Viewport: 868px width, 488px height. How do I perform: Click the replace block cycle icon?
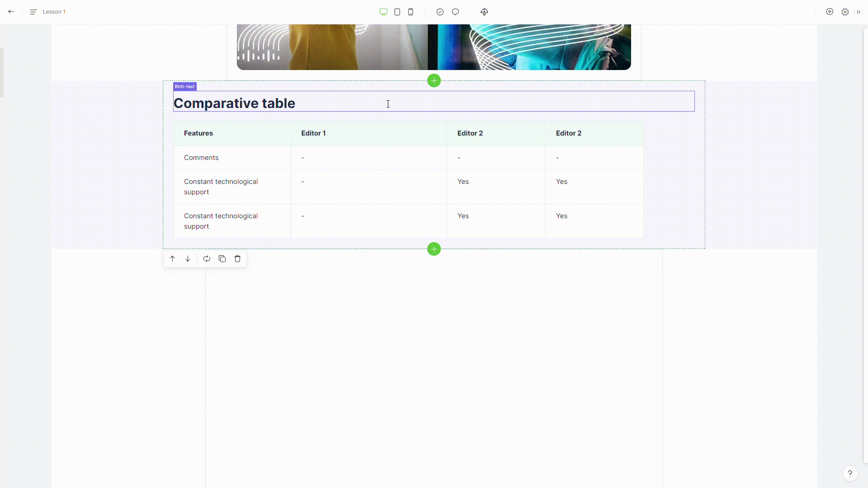tap(207, 259)
